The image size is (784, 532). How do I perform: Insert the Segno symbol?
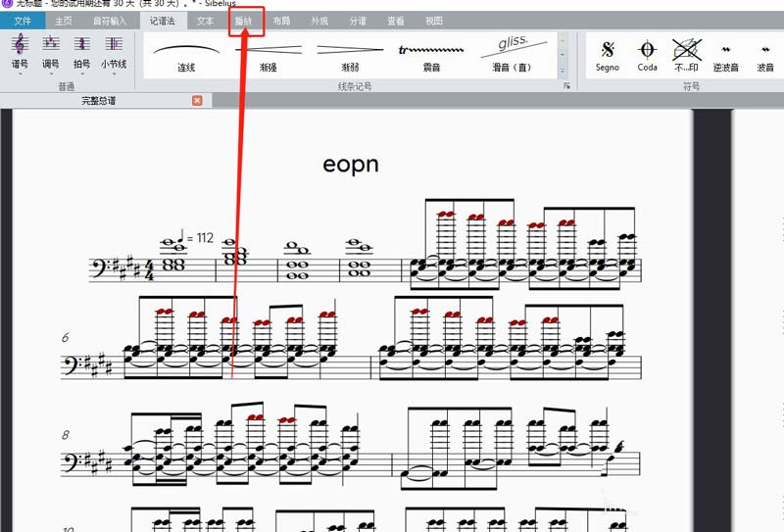(x=608, y=55)
